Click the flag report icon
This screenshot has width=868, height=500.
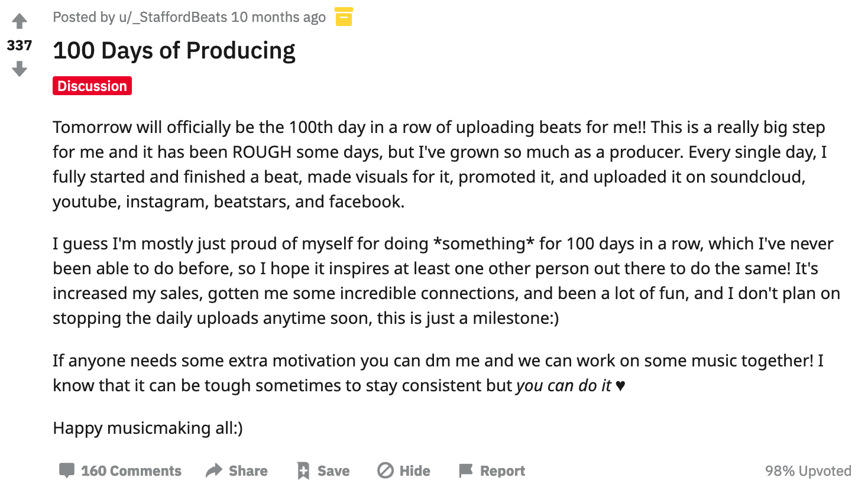point(466,470)
